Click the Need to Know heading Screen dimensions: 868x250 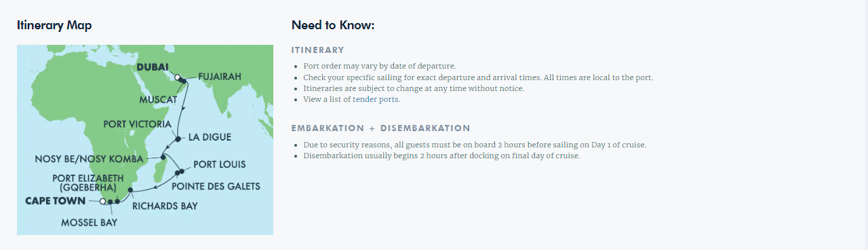tap(333, 25)
